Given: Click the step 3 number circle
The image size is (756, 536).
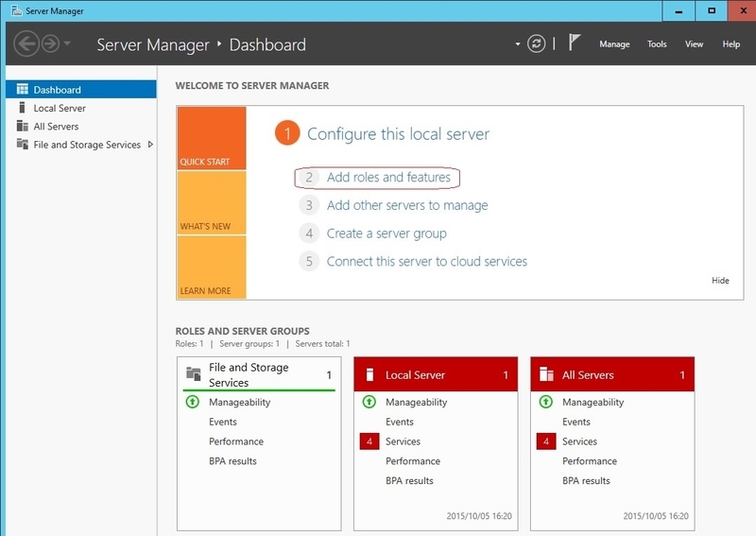Looking at the screenshot, I should (x=309, y=205).
